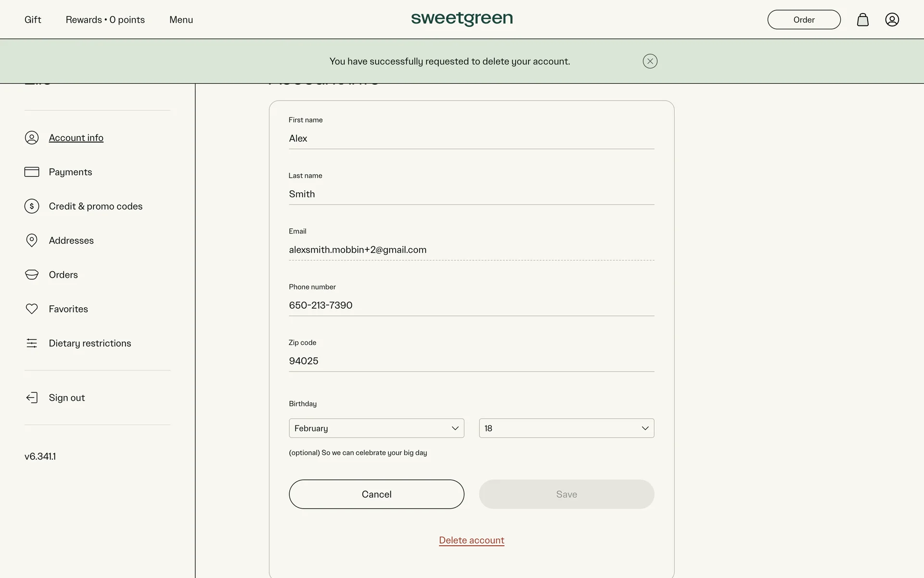The image size is (924, 578).
Task: Click the credit card Payments icon
Action: [x=32, y=172]
